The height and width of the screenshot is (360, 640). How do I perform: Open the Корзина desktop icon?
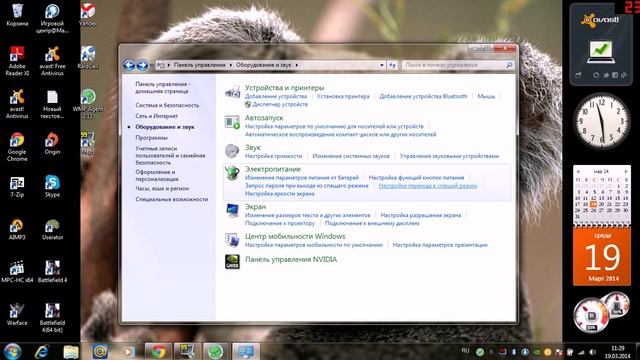tap(17, 15)
